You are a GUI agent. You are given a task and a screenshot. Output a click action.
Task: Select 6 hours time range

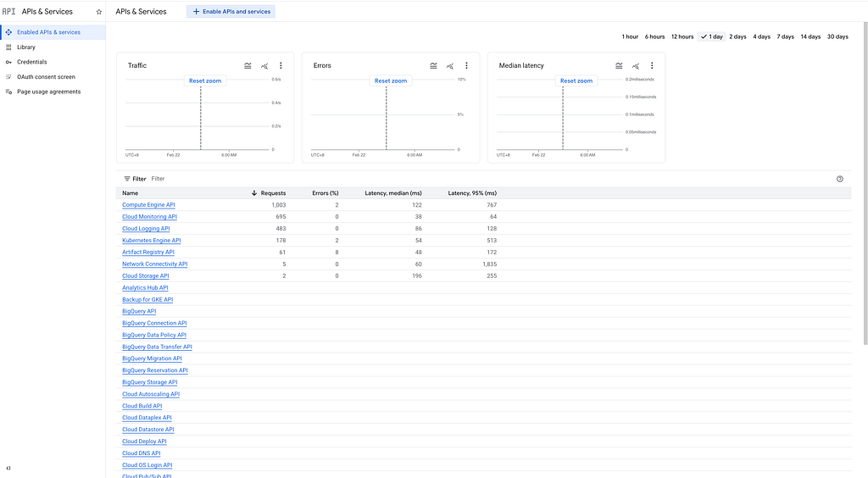coord(654,36)
